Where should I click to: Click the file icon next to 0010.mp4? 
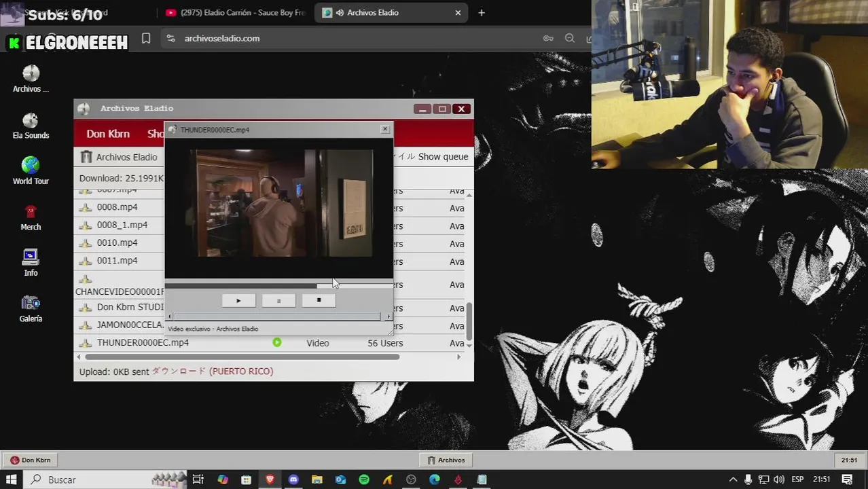point(86,243)
